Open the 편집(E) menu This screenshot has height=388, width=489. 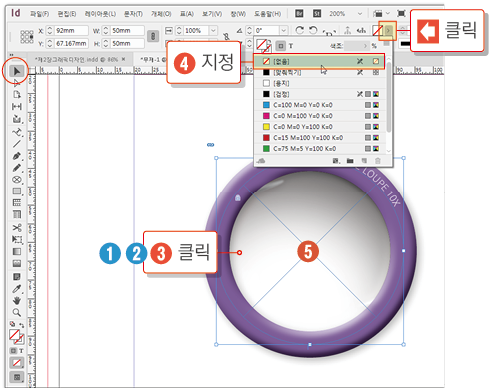coord(67,14)
